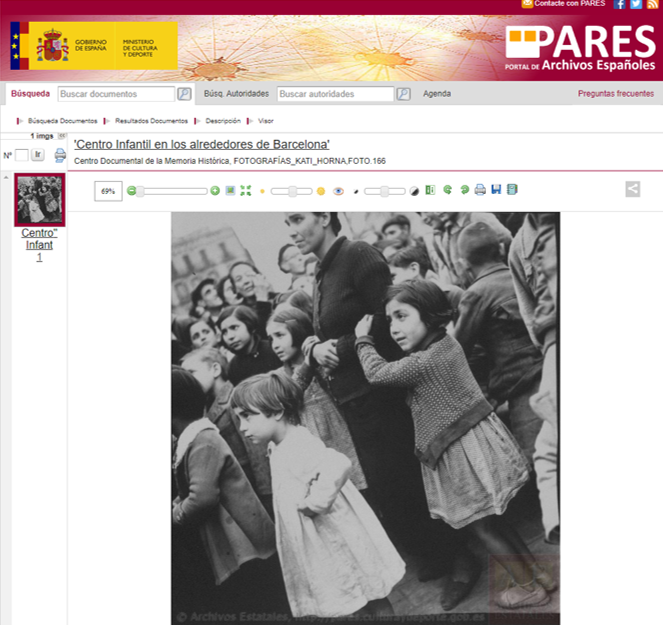Viewport: 663px width, 625px height.
Task: Open the RSS feed icon
Action: click(652, 4)
